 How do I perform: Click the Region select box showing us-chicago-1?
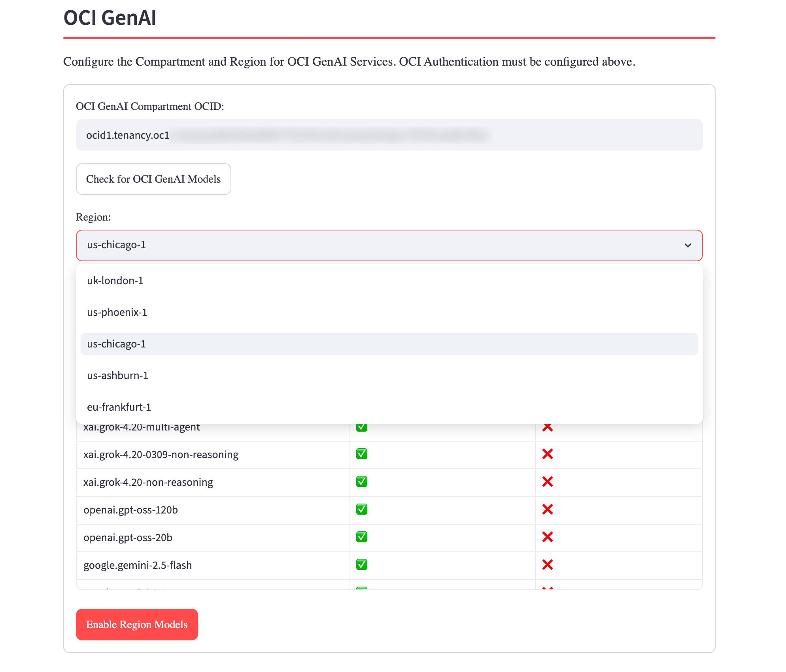coord(389,245)
